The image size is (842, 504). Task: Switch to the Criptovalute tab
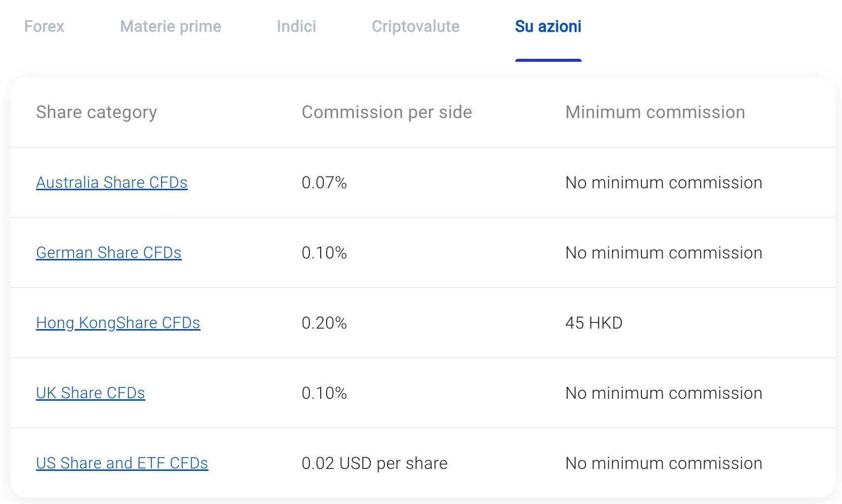(x=416, y=27)
